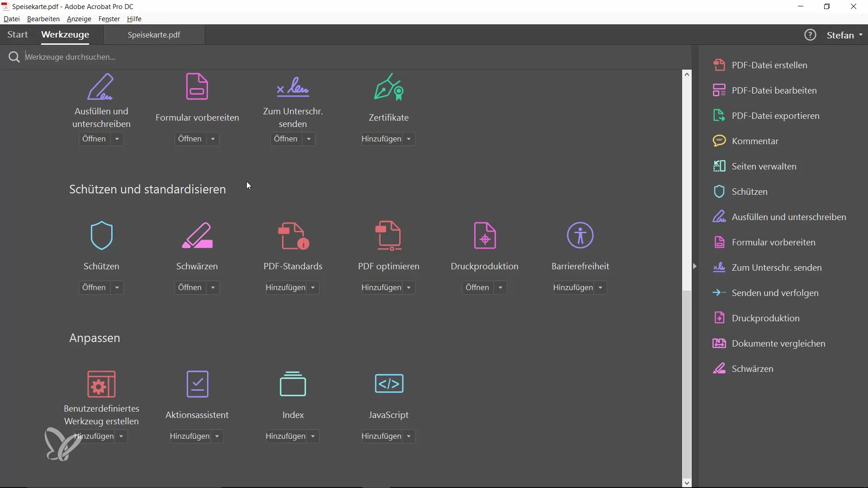This screenshot has width=868, height=488.
Task: Click the vertical scrollbar thumb of tools list
Action: 687,384
